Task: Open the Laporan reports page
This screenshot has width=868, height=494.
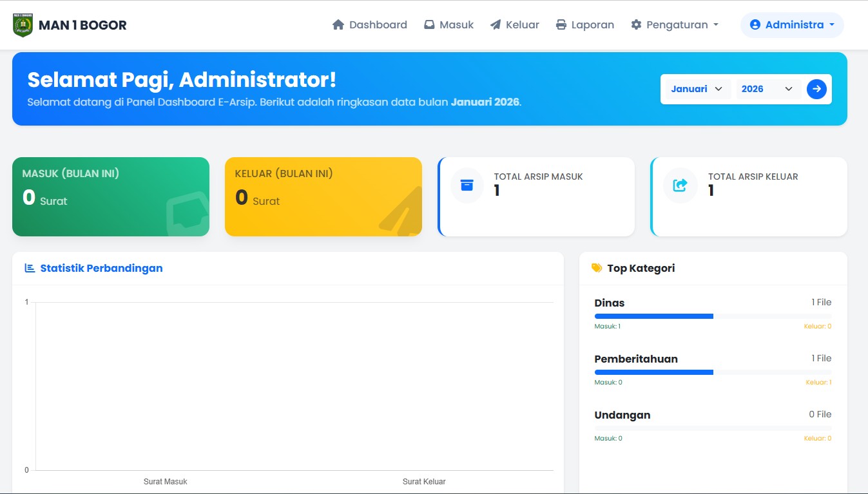Action: (584, 25)
